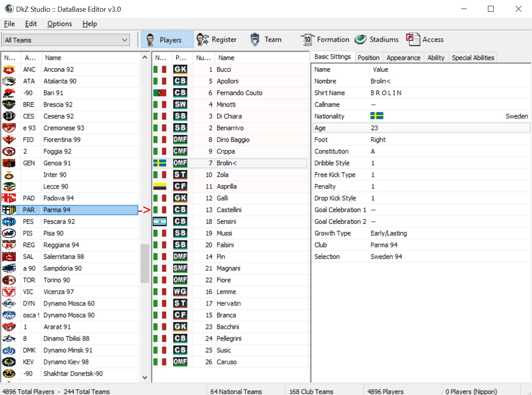The height and width of the screenshot is (395, 532).
Task: Click the Ancona 92 team crest
Action: [x=9, y=69]
